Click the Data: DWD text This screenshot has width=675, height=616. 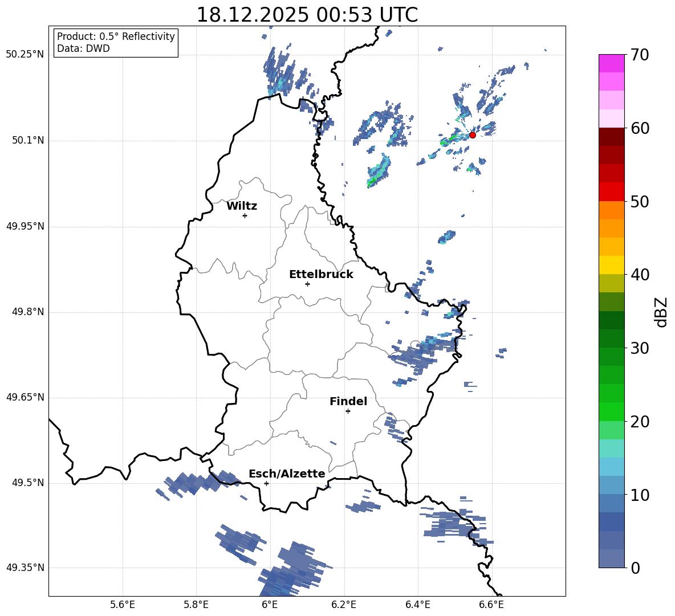point(83,48)
